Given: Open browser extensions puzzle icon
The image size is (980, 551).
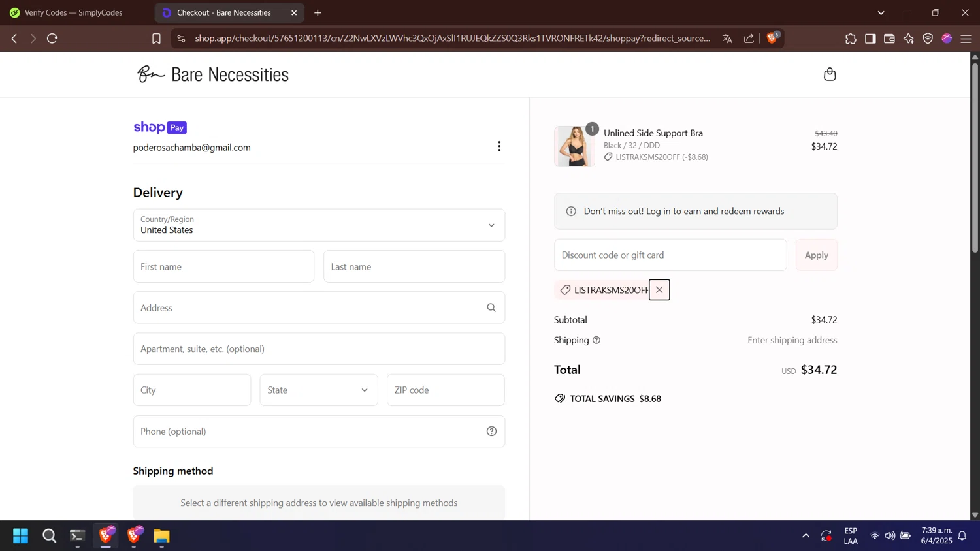Looking at the screenshot, I should 851,39.
